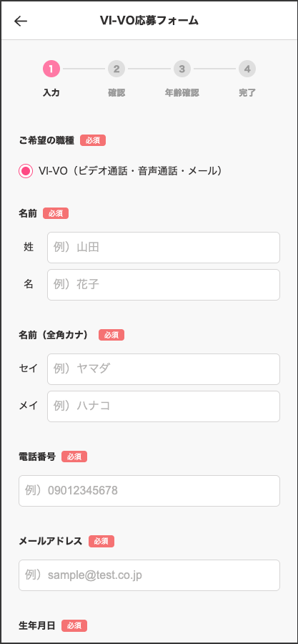Image resolution: width=298 pixels, height=644 pixels.
Task: Focus the 名 first name field
Action: point(164,285)
